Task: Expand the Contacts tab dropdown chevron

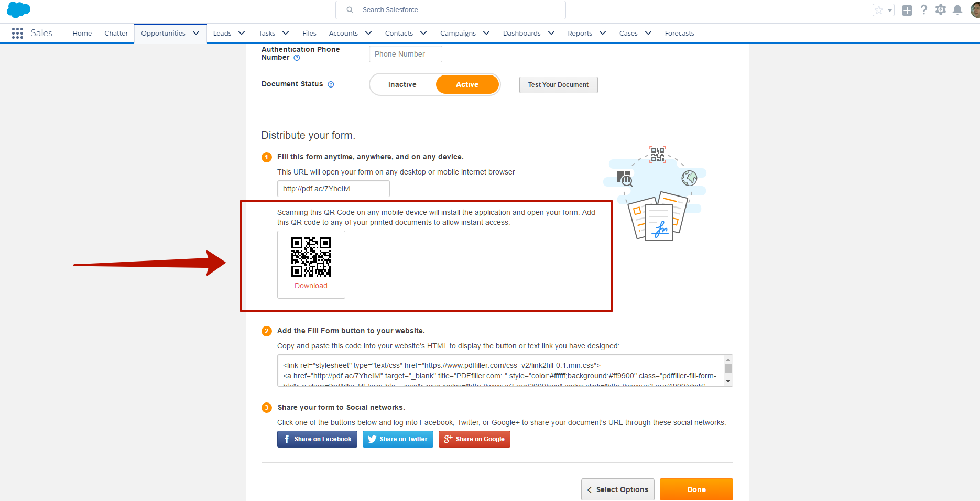Action: point(423,33)
